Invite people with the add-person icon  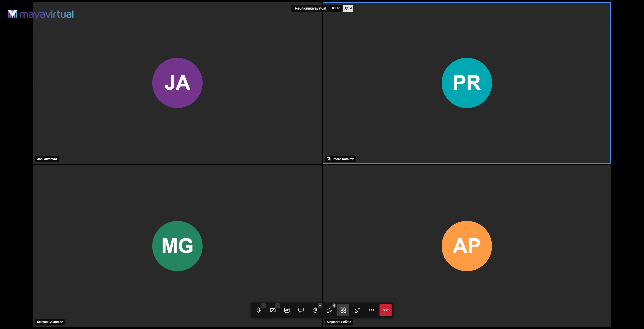[x=357, y=310]
